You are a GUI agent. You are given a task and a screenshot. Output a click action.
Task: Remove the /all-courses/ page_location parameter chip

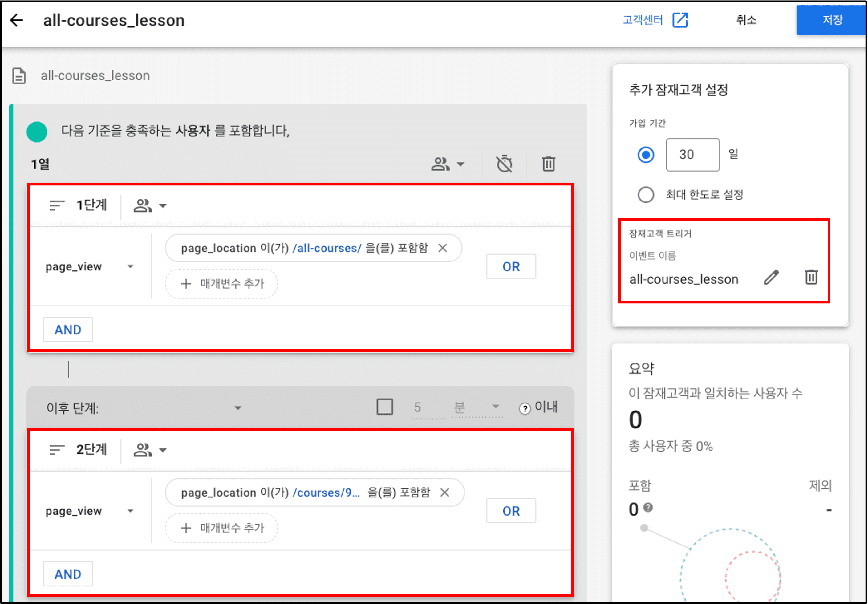coord(443,248)
